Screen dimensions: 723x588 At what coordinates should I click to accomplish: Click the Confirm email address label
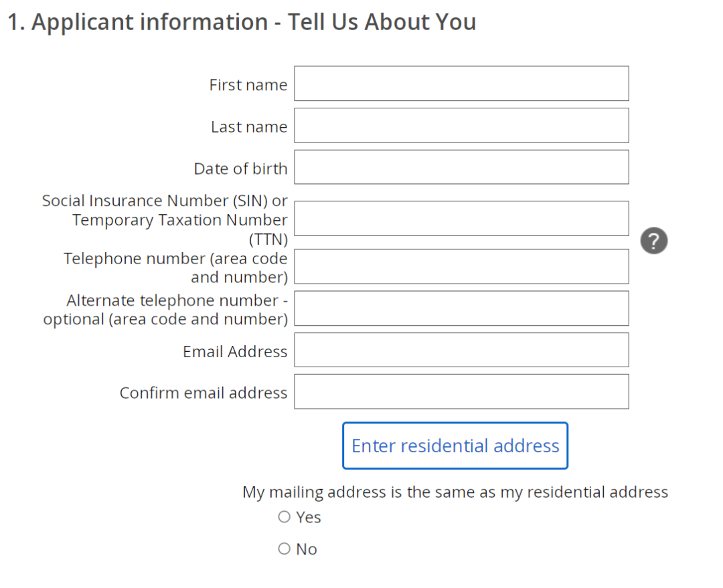click(x=204, y=393)
